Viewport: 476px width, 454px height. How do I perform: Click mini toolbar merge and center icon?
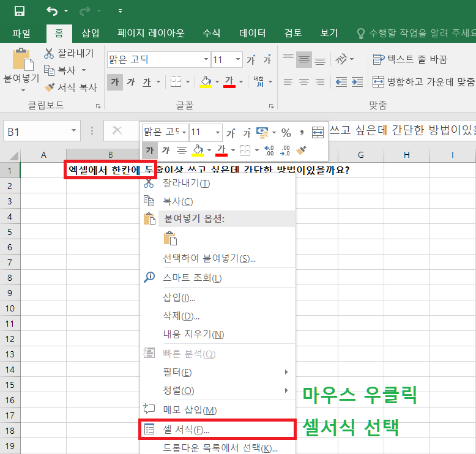318,133
